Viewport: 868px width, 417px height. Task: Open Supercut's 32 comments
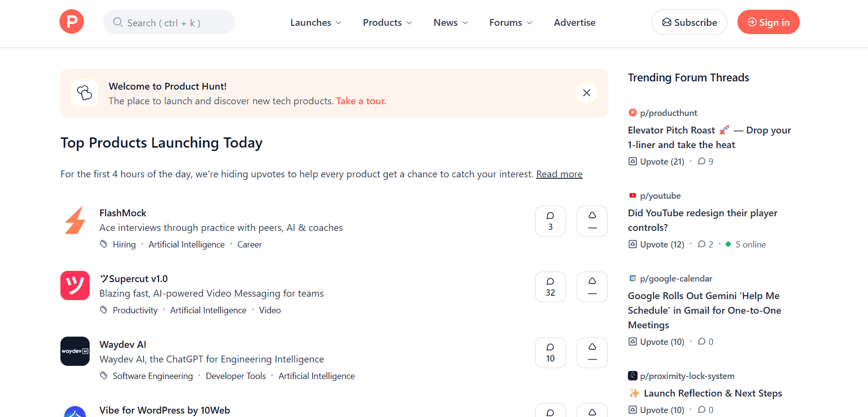pos(550,287)
